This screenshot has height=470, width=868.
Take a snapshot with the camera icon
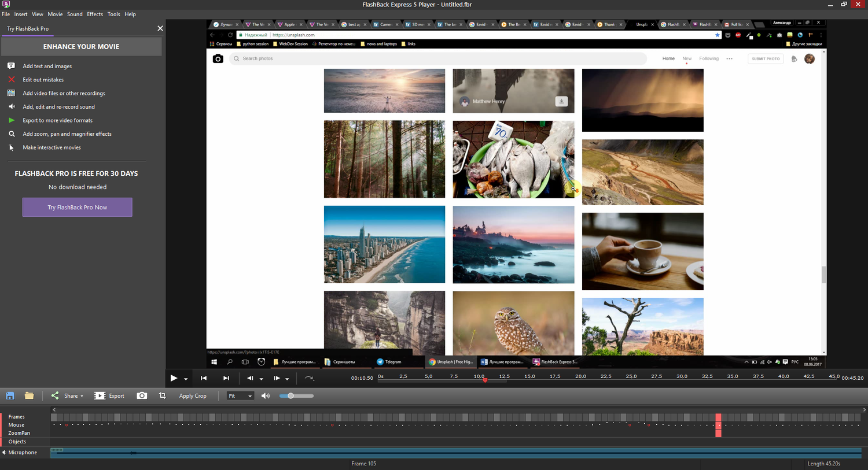(x=142, y=396)
